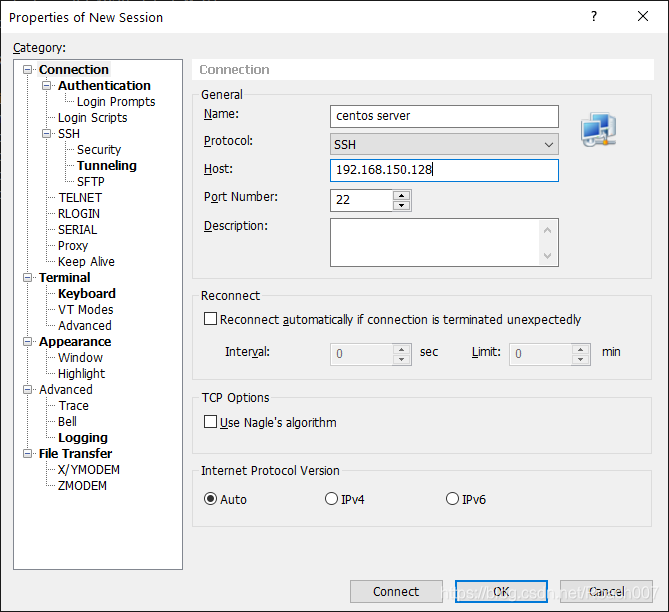The image size is (669, 612).
Task: Enable reconnect automatically checkbox
Action: pyautogui.click(x=210, y=319)
